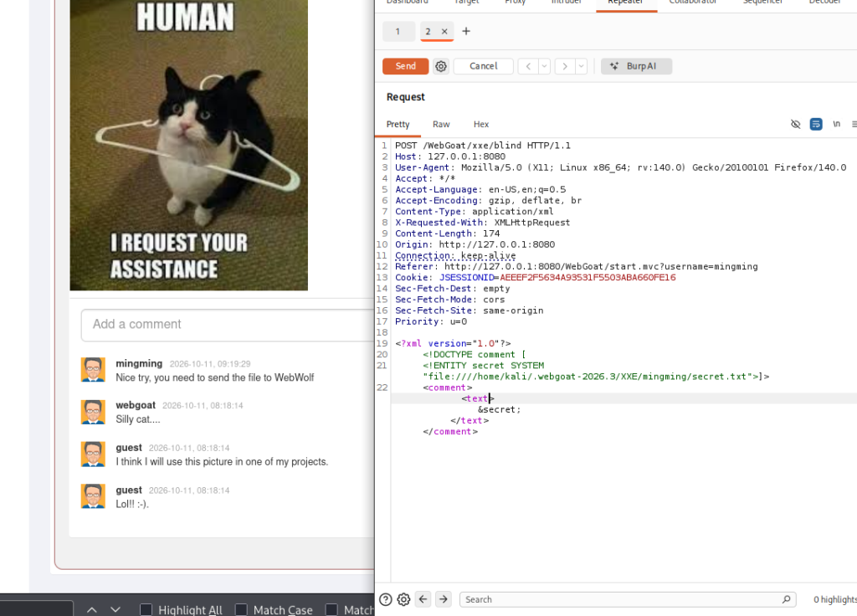857x616 pixels.
Task: Toggle show newline characters \n button
Action: 836,124
